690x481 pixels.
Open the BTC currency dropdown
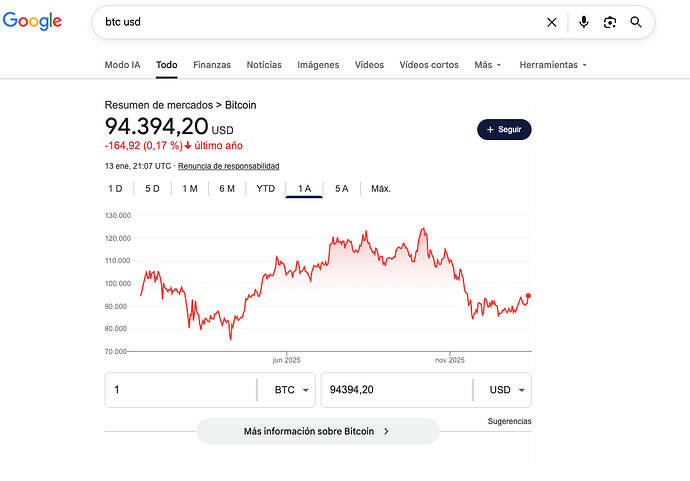coord(291,390)
